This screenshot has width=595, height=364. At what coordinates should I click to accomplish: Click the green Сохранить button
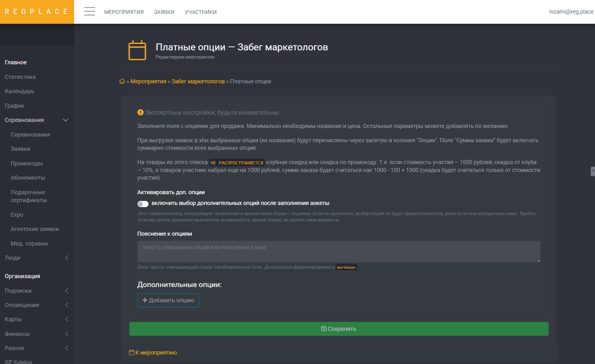(x=339, y=329)
